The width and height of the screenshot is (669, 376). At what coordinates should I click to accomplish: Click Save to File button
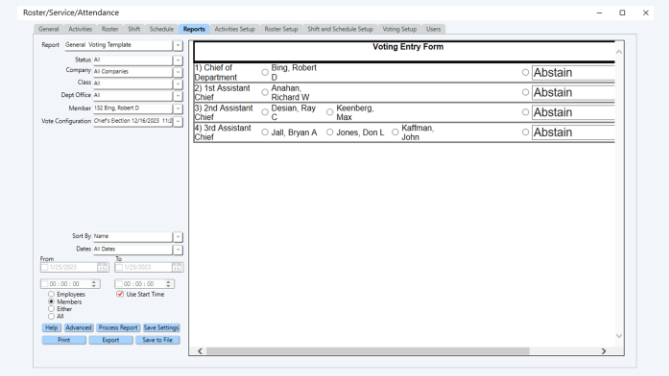tap(158, 340)
